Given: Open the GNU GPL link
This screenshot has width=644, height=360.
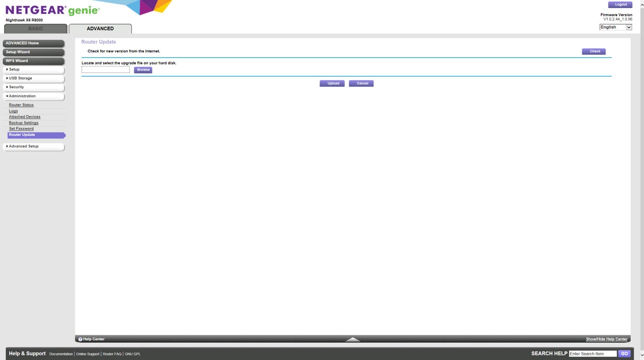Looking at the screenshot, I should [x=132, y=354].
